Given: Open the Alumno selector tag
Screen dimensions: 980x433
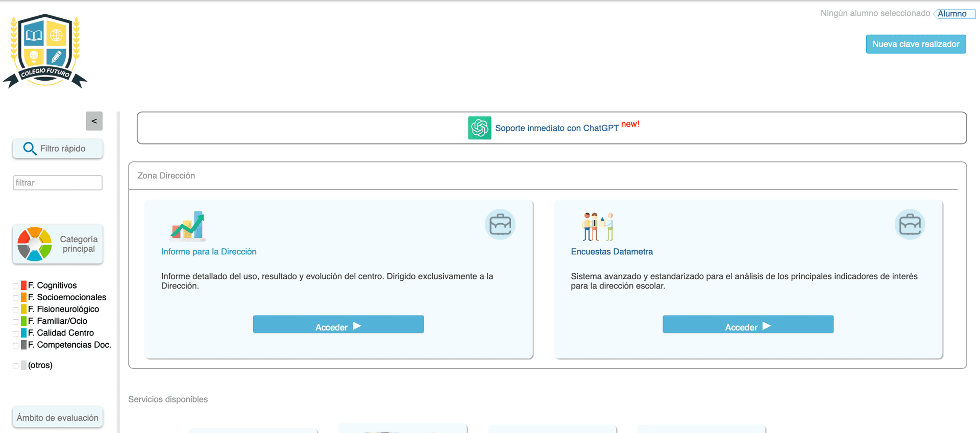Looking at the screenshot, I should [952, 14].
